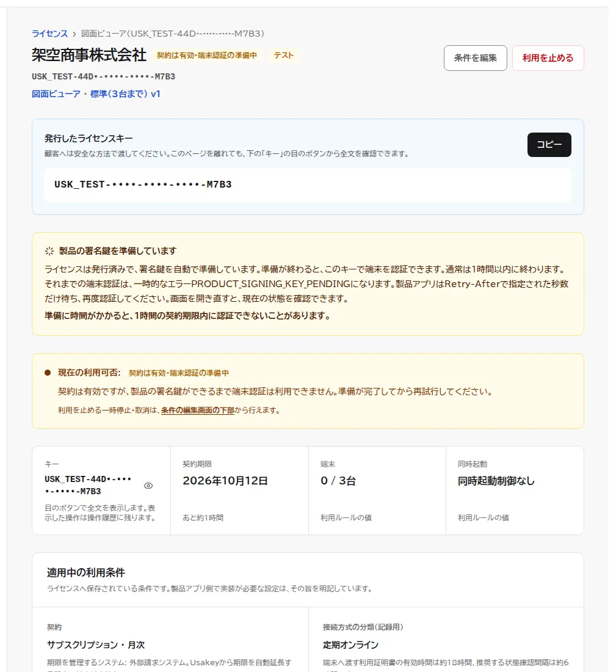Follow the 条件の編集画面の下部 link
The image size is (616, 672).
pyautogui.click(x=197, y=410)
